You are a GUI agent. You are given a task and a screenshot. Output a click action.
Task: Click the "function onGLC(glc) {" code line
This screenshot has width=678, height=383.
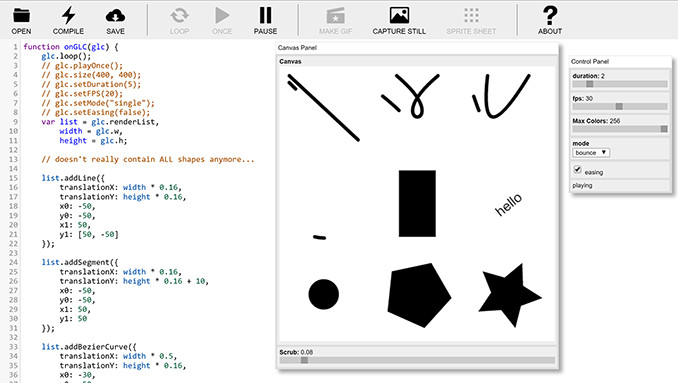(71, 47)
